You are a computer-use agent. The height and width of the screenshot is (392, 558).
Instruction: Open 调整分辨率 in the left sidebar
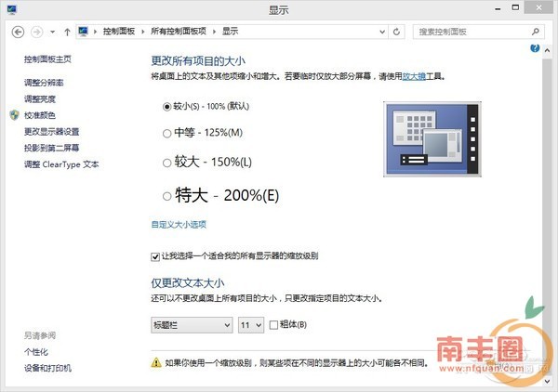tap(44, 83)
